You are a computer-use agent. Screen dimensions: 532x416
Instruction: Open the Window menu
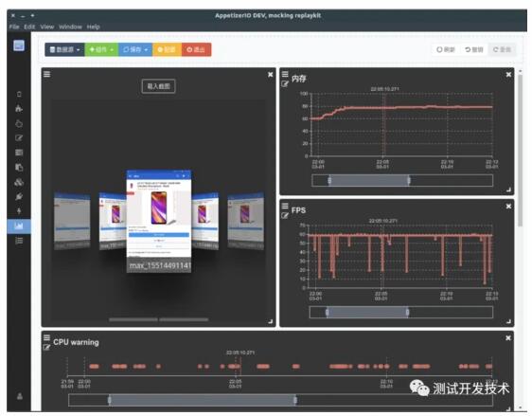pyautogui.click(x=70, y=27)
